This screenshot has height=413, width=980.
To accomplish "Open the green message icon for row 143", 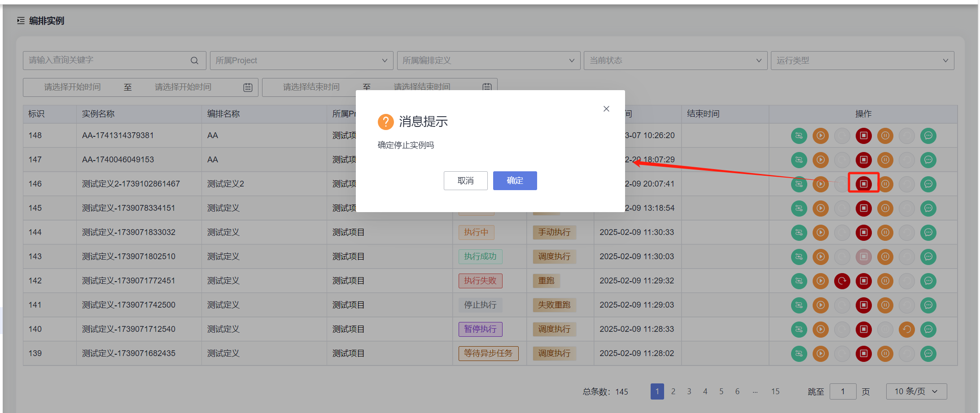I will pos(928,256).
